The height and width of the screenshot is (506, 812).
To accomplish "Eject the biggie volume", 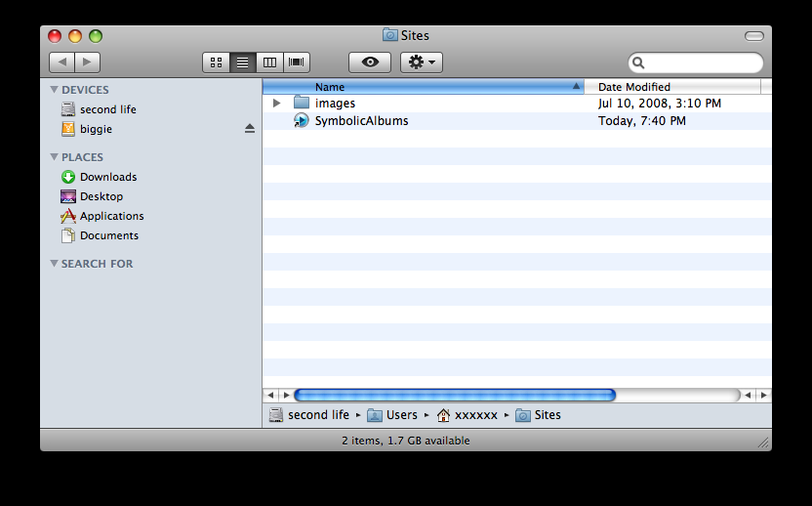I will coord(250,129).
